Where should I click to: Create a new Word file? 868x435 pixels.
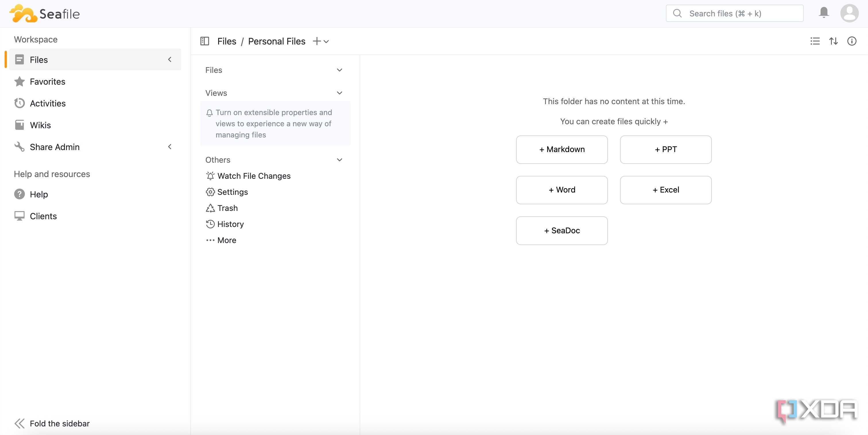pos(562,190)
